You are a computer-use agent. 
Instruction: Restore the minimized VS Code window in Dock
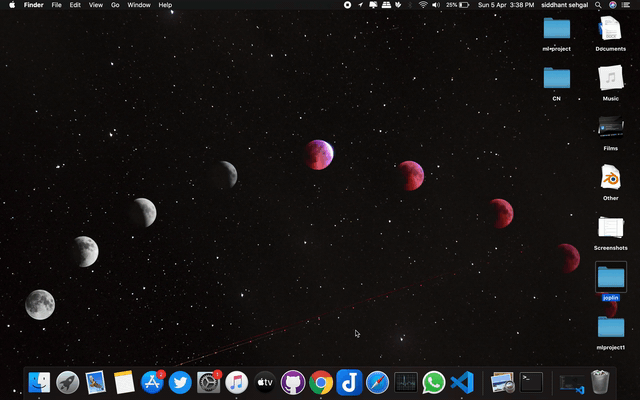572,384
